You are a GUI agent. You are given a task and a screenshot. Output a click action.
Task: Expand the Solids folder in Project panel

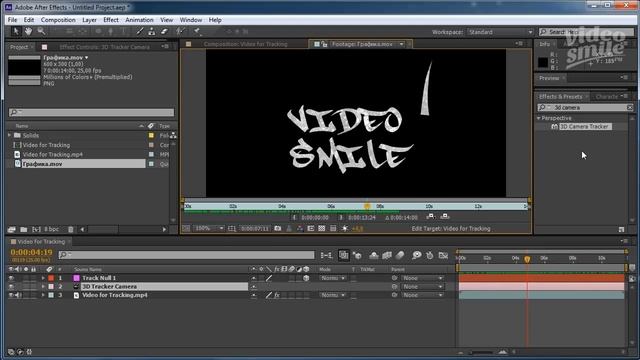click(x=9, y=135)
